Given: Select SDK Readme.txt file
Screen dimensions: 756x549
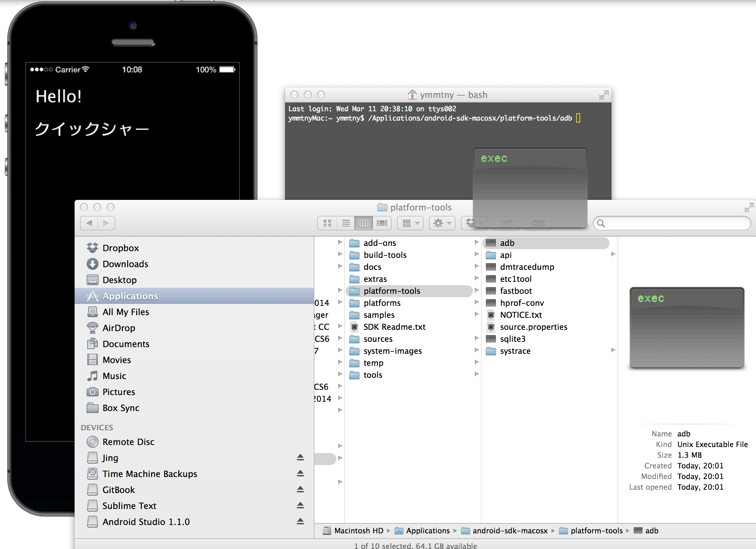Looking at the screenshot, I should tap(409, 327).
